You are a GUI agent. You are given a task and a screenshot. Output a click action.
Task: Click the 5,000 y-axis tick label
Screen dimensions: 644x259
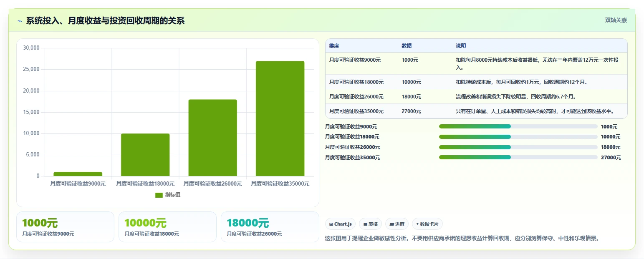pyautogui.click(x=32, y=155)
